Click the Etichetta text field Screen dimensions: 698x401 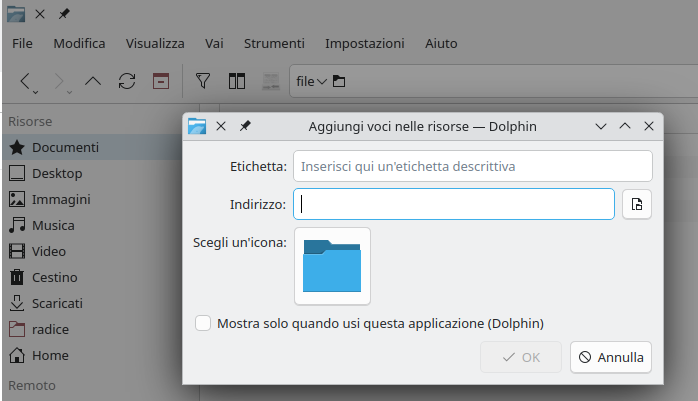(x=472, y=166)
